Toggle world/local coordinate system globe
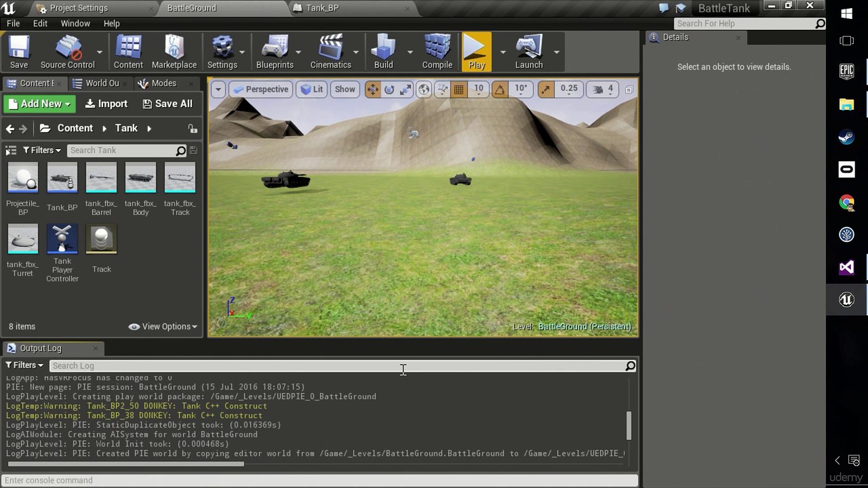This screenshot has height=488, width=868. [x=424, y=89]
